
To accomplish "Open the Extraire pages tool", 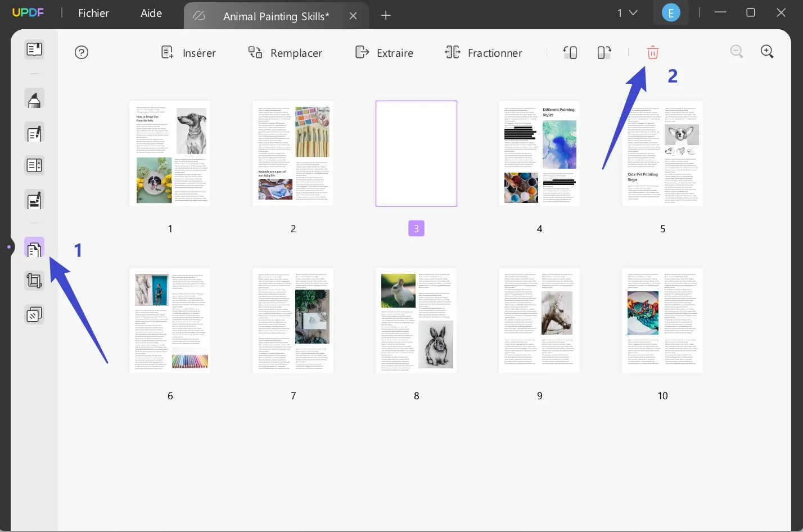I will click(x=384, y=52).
